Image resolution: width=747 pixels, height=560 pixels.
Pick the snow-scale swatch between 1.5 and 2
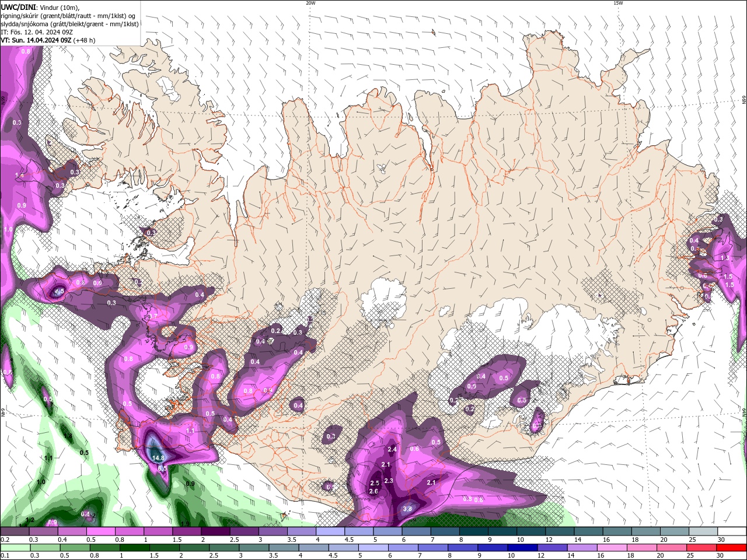point(187,531)
